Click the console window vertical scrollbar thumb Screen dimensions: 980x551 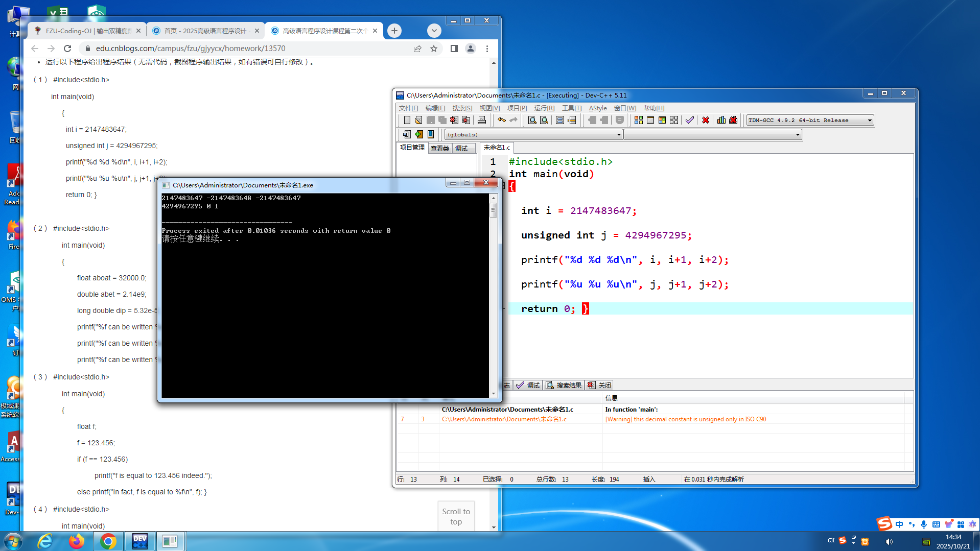[493, 210]
